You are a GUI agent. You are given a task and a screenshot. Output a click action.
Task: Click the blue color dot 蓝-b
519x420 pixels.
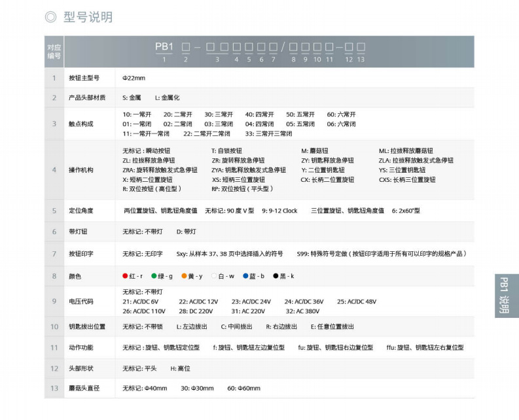tap(245, 275)
